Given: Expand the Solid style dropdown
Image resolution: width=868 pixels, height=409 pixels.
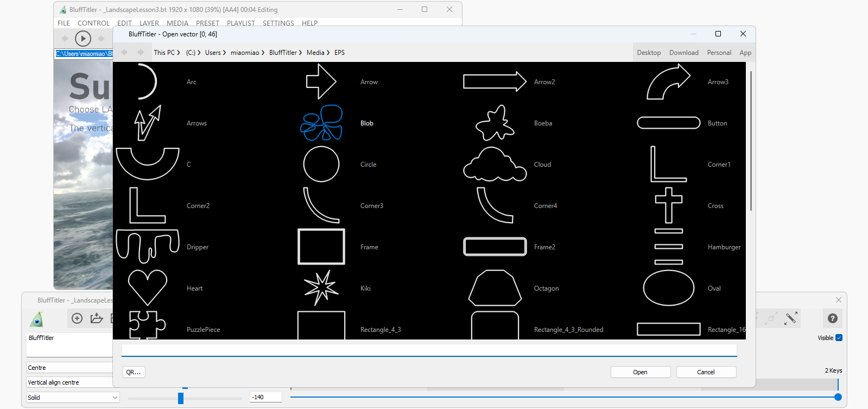Looking at the screenshot, I should coord(73,398).
